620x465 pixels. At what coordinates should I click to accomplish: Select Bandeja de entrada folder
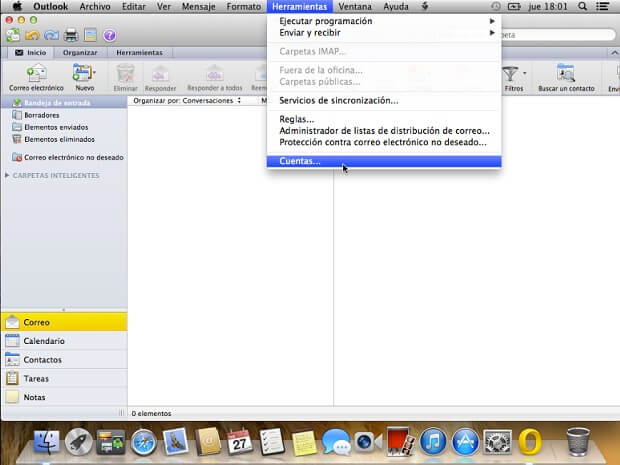coord(64,102)
